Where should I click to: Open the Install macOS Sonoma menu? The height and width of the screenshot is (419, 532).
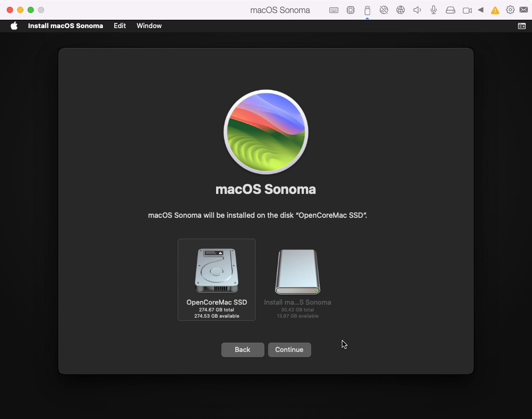[x=65, y=26]
